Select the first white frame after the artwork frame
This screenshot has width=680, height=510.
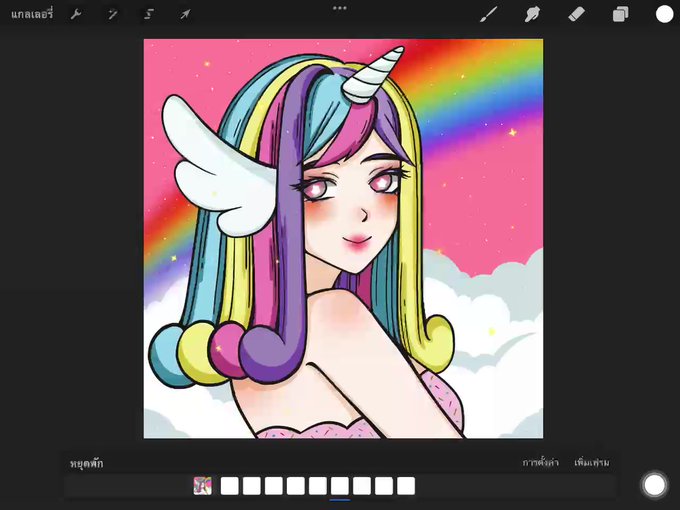point(229,486)
